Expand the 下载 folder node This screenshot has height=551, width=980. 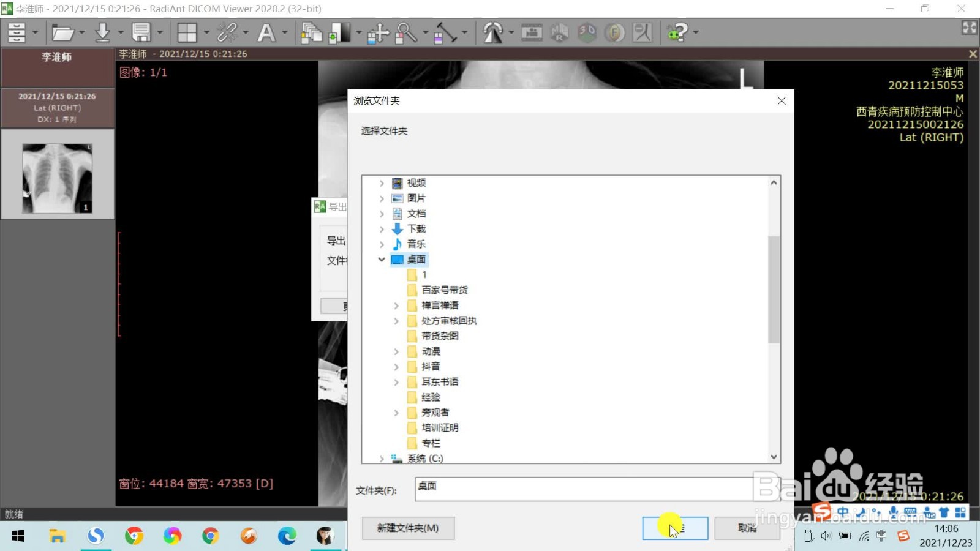(382, 229)
